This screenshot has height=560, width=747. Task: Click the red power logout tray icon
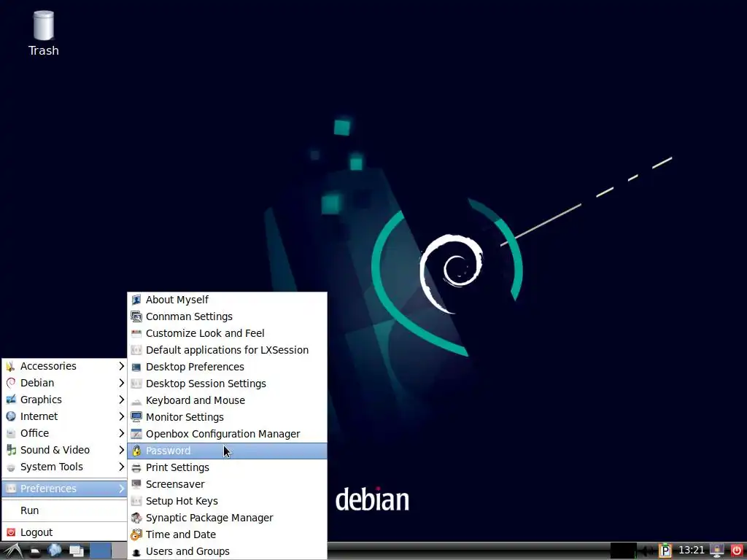pyautogui.click(x=736, y=551)
